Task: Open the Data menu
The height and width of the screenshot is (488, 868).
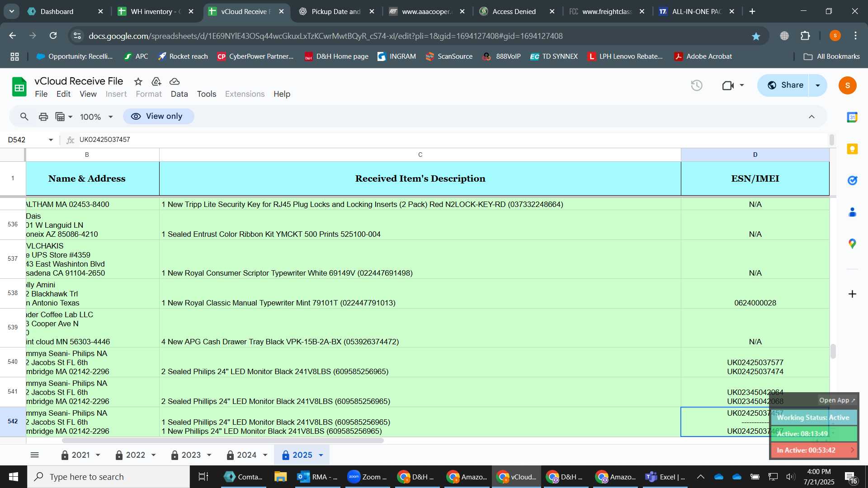Action: (179, 94)
